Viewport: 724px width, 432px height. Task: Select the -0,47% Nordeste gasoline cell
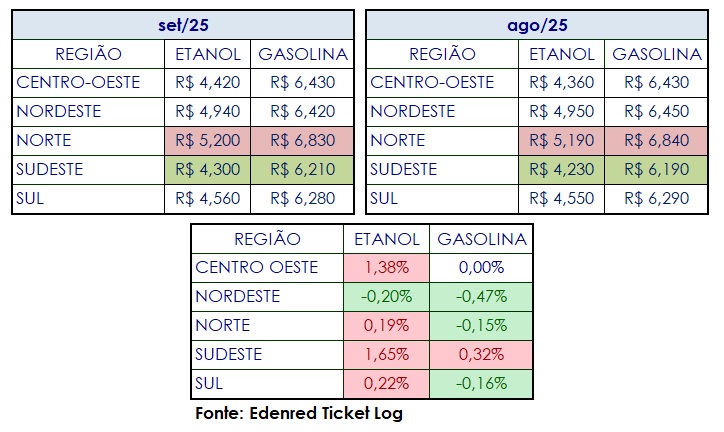[x=480, y=296]
